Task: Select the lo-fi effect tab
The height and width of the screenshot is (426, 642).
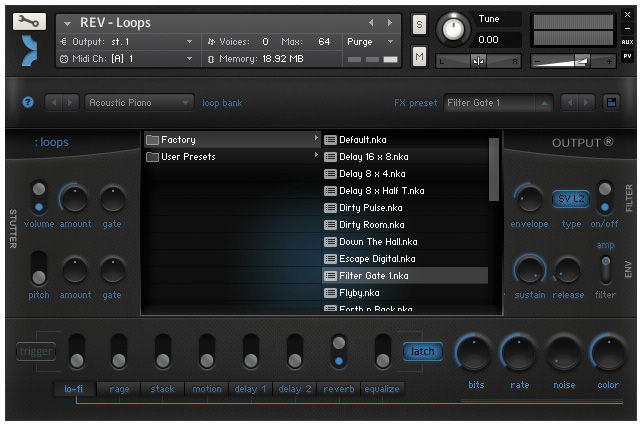Action: (74, 389)
